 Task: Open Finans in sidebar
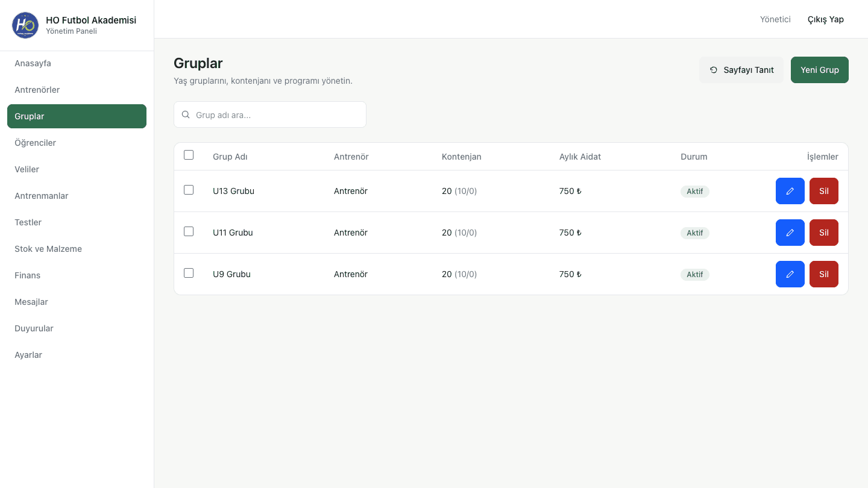click(x=77, y=275)
